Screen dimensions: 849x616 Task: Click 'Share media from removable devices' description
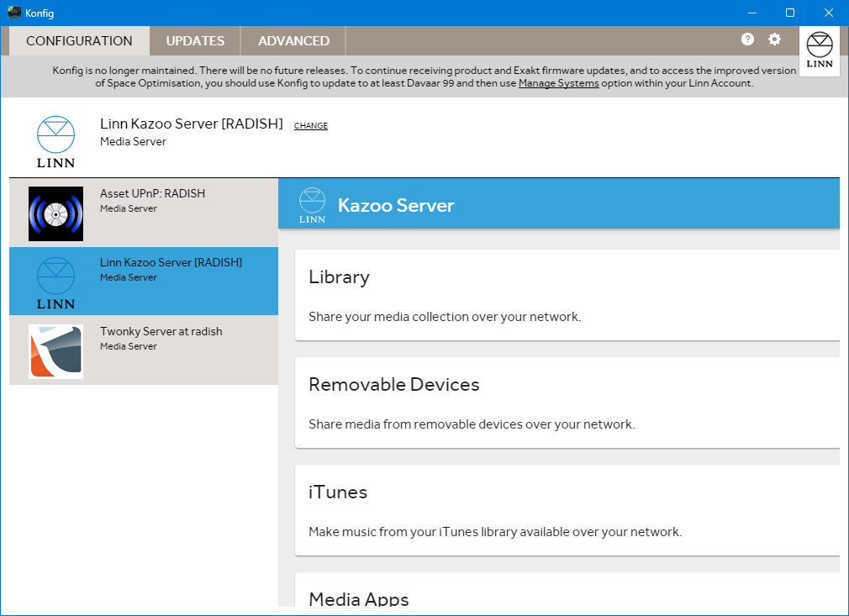(472, 424)
